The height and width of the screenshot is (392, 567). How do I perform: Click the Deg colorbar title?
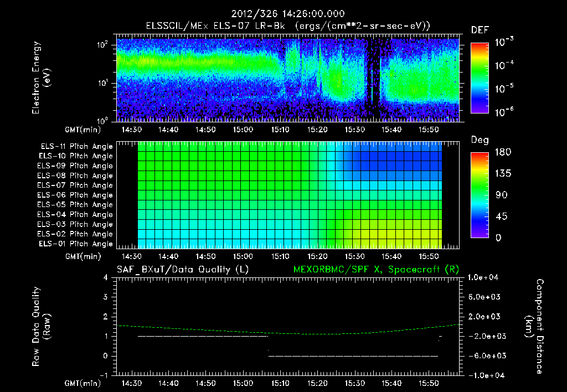click(480, 140)
